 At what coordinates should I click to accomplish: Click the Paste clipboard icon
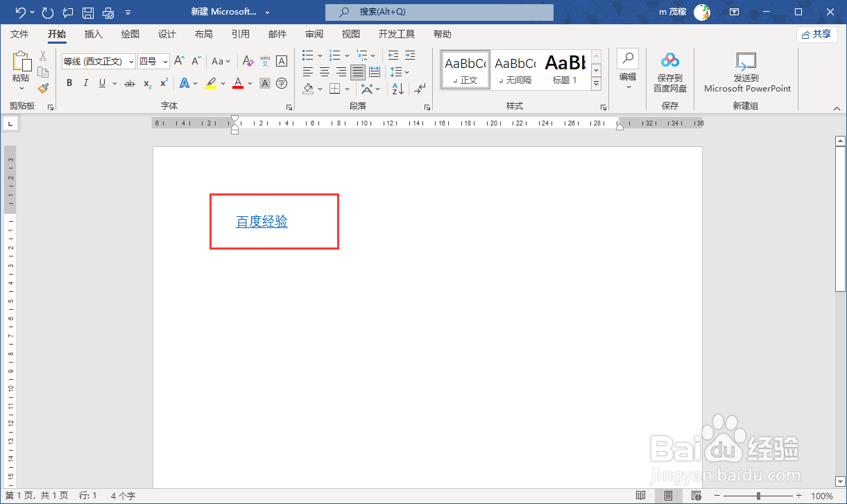coord(21,62)
